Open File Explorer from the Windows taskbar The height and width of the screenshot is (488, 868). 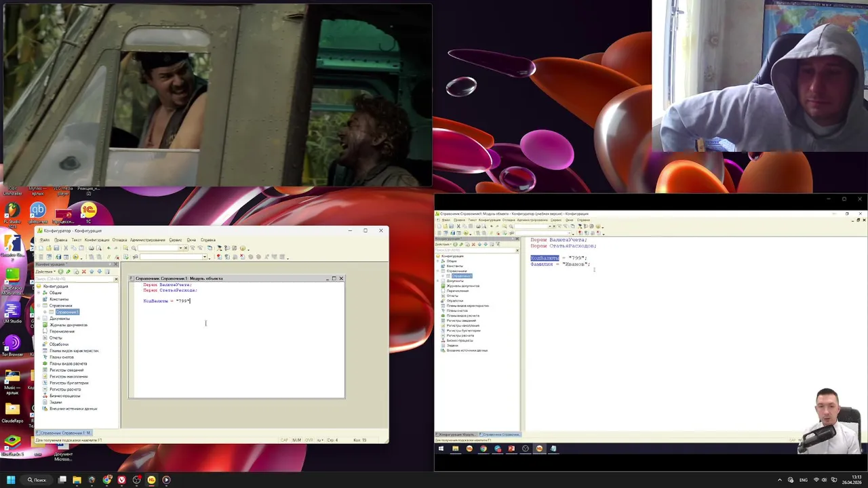coord(77,480)
